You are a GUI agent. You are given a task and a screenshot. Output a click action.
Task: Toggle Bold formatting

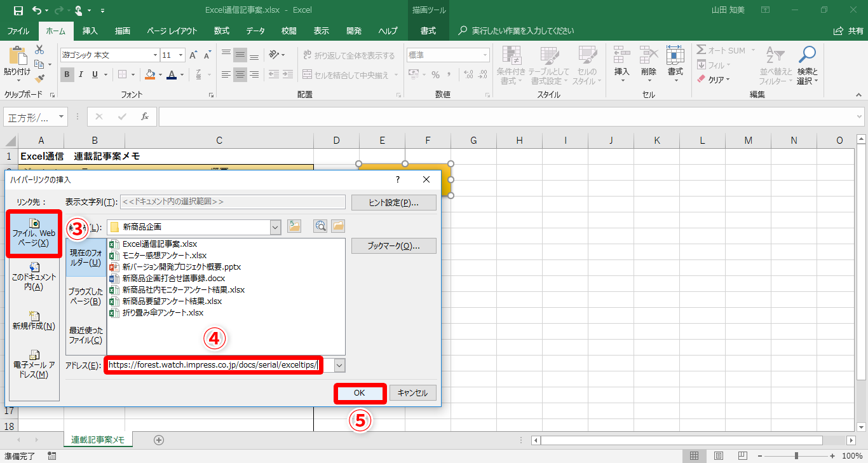pyautogui.click(x=67, y=74)
